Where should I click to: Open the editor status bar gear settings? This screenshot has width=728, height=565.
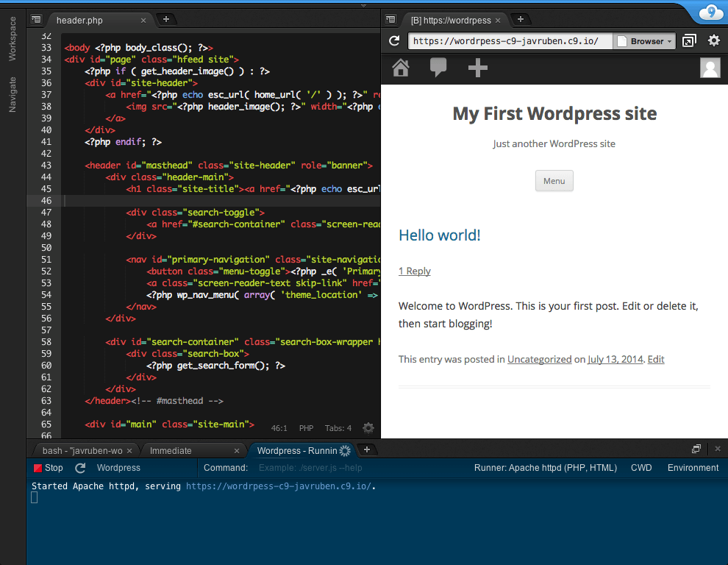(x=368, y=428)
